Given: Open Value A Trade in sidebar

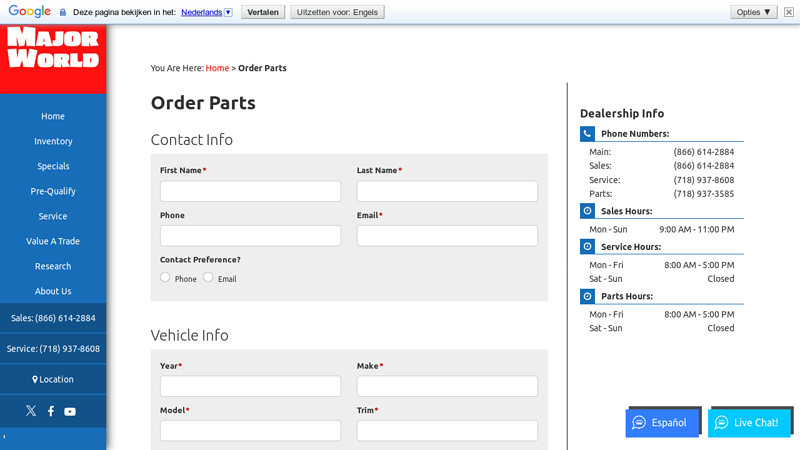Looking at the screenshot, I should [x=53, y=241].
